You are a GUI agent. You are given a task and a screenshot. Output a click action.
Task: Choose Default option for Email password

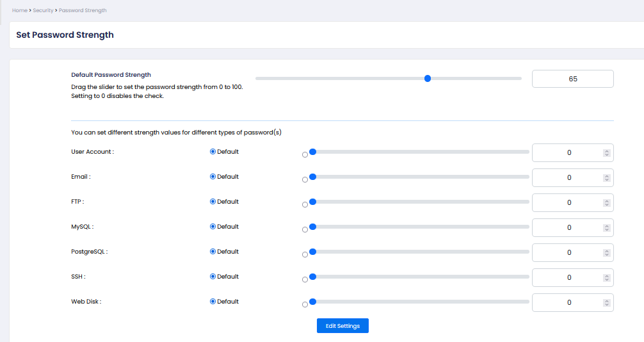tap(213, 177)
